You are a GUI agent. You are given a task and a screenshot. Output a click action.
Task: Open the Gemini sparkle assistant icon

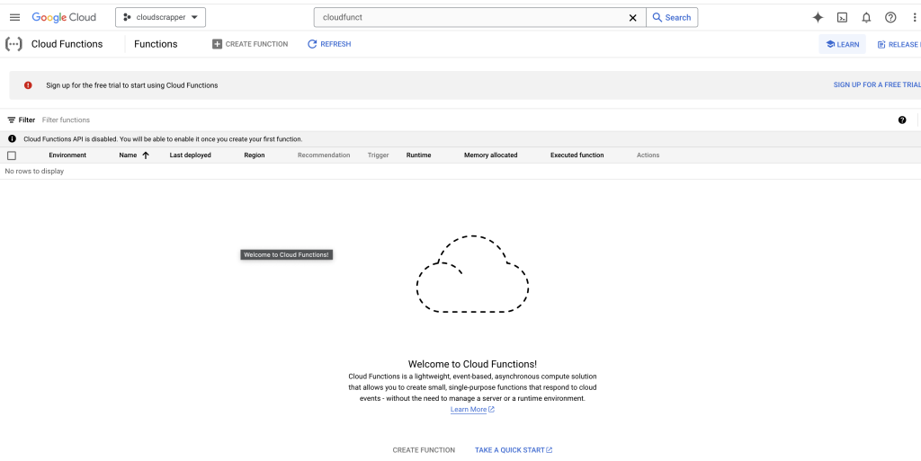click(818, 18)
